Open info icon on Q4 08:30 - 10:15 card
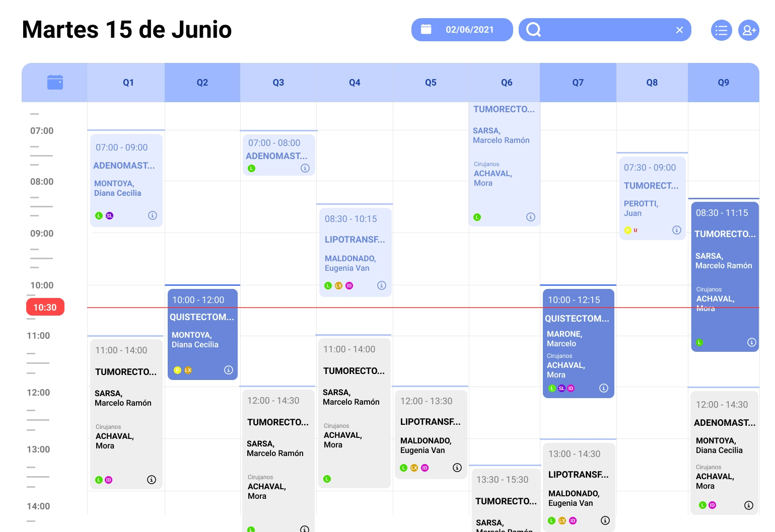 pyautogui.click(x=382, y=285)
